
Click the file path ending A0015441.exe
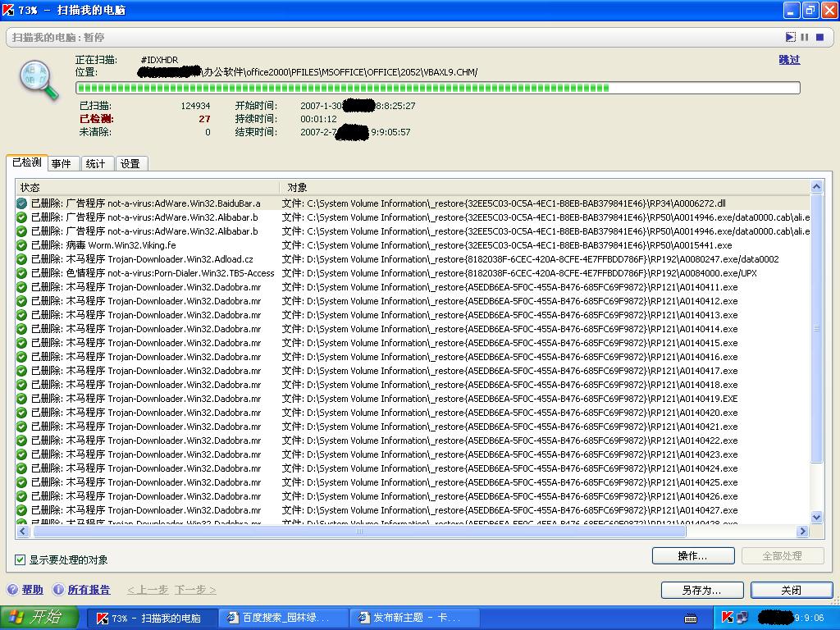[507, 245]
